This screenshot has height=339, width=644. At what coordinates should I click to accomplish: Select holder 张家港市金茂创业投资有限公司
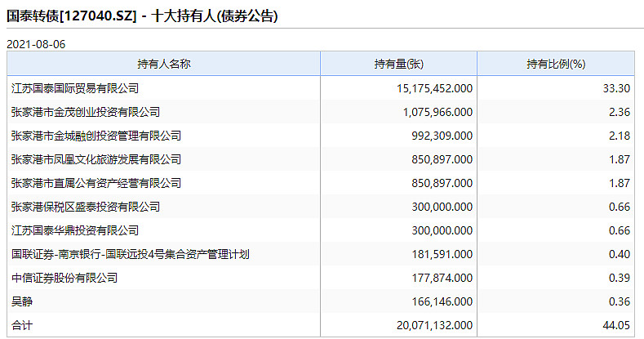point(86,112)
